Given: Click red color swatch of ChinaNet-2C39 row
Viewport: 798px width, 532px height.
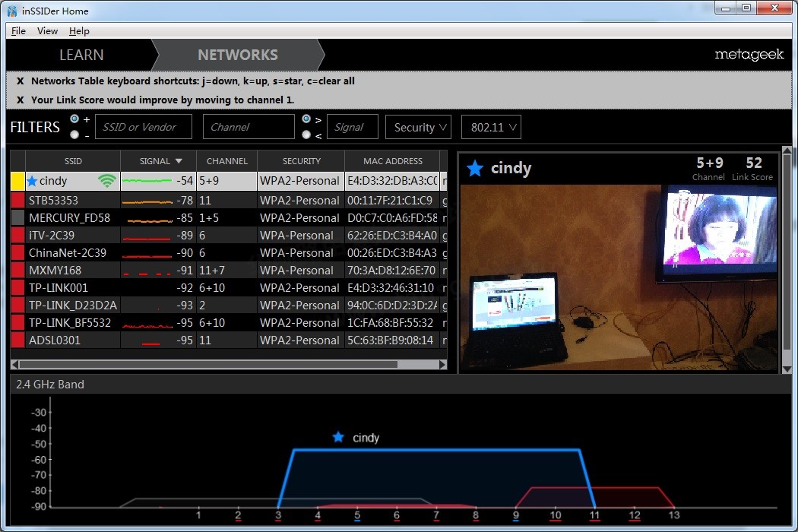Looking at the screenshot, I should click(17, 252).
